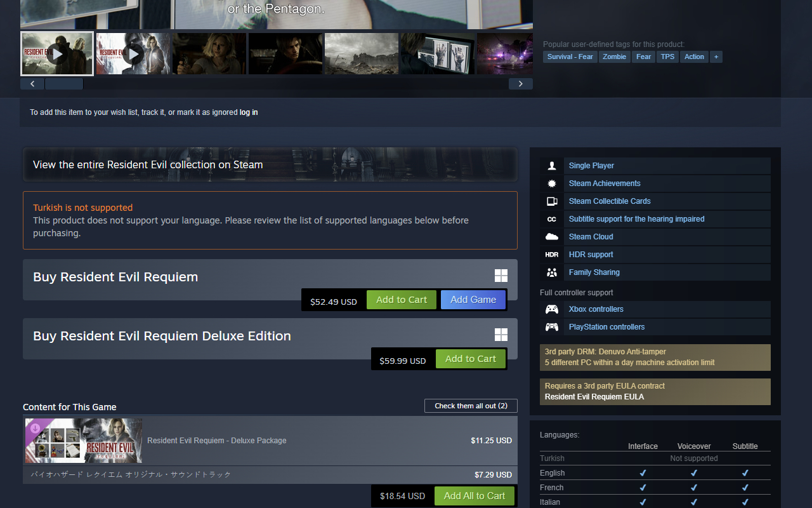Open the purple-lit screenshot thumbnail
This screenshot has height=508, width=812.
pos(505,54)
